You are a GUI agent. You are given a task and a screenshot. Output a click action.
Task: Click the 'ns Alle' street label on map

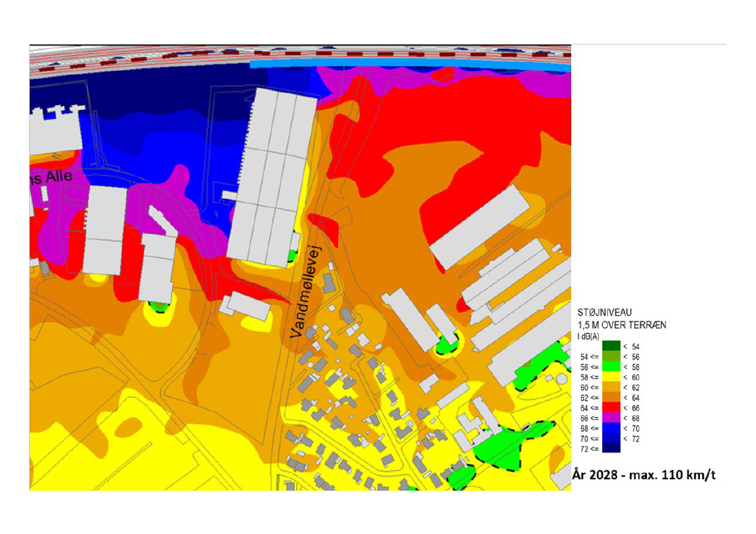[51, 178]
